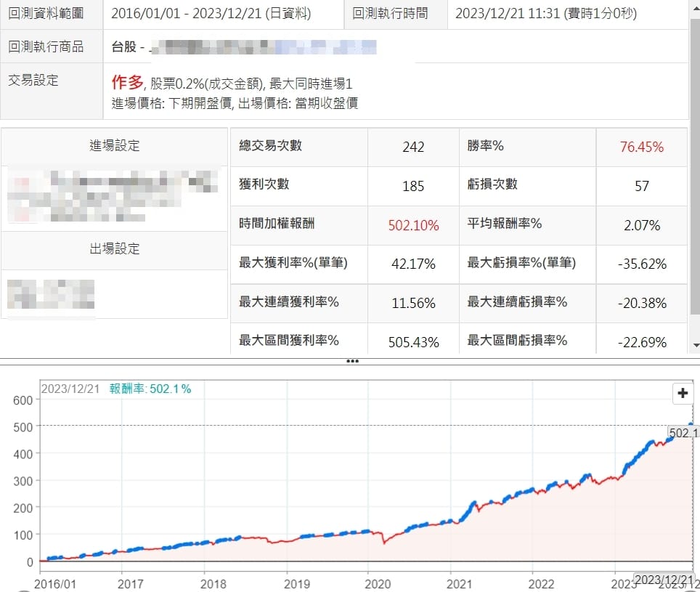The height and width of the screenshot is (592, 700).
Task: Click the 最大虧損率%(單筆) value -35.62%
Action: pos(641,264)
